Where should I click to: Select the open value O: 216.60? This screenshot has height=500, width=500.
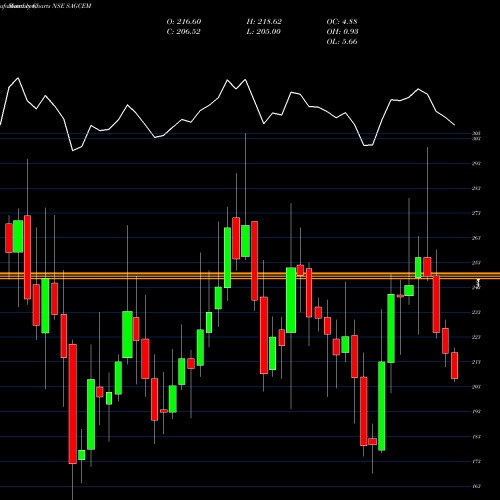184,22
